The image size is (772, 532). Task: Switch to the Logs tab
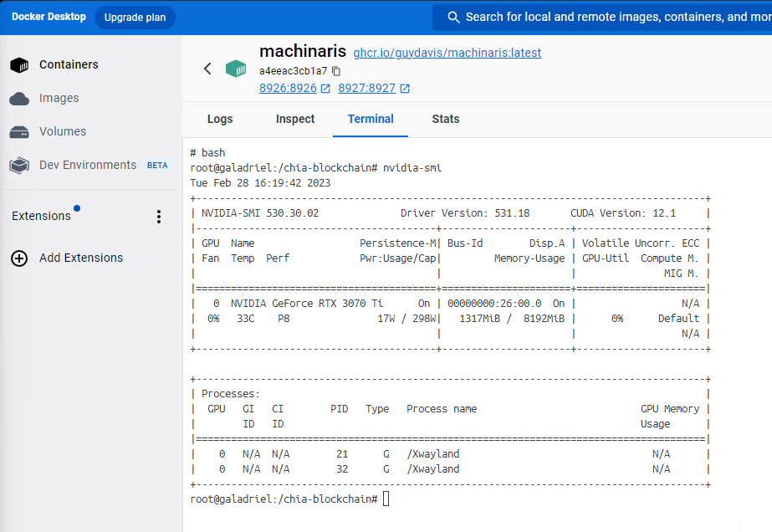coord(220,120)
